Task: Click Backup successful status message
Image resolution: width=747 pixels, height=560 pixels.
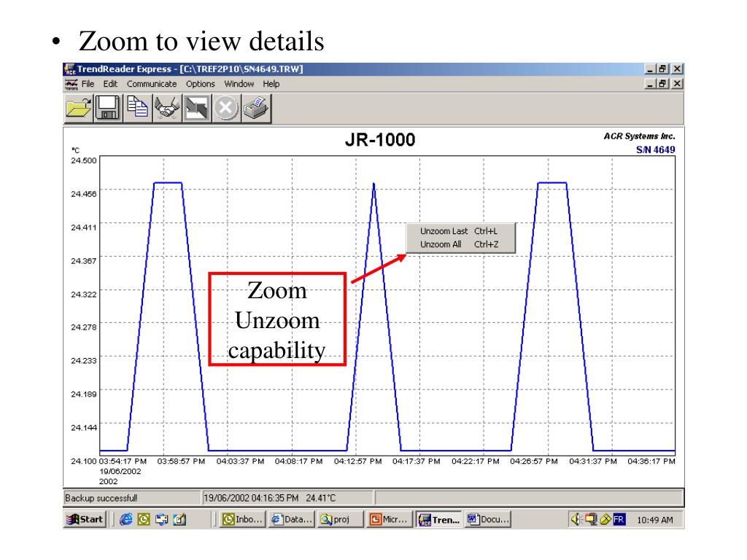Action: [x=101, y=498]
